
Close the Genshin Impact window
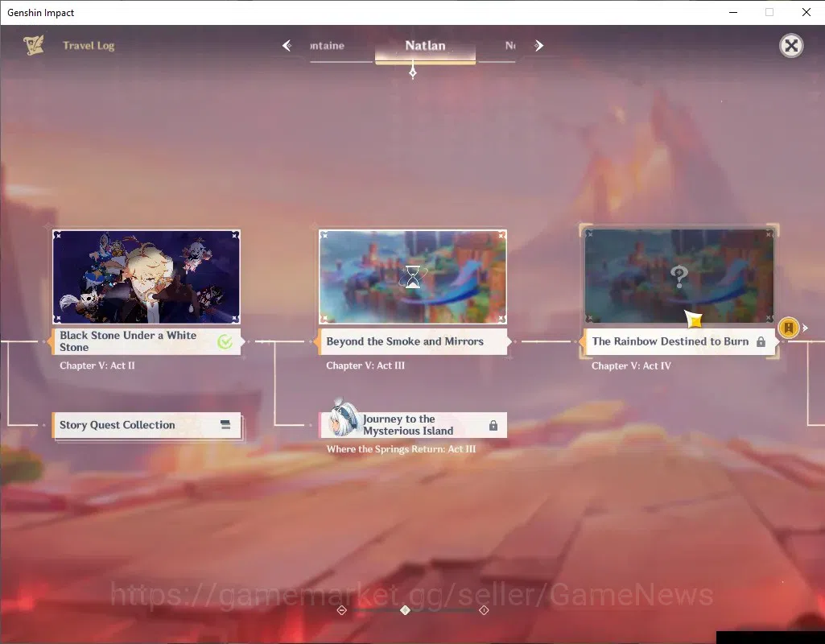tap(806, 12)
